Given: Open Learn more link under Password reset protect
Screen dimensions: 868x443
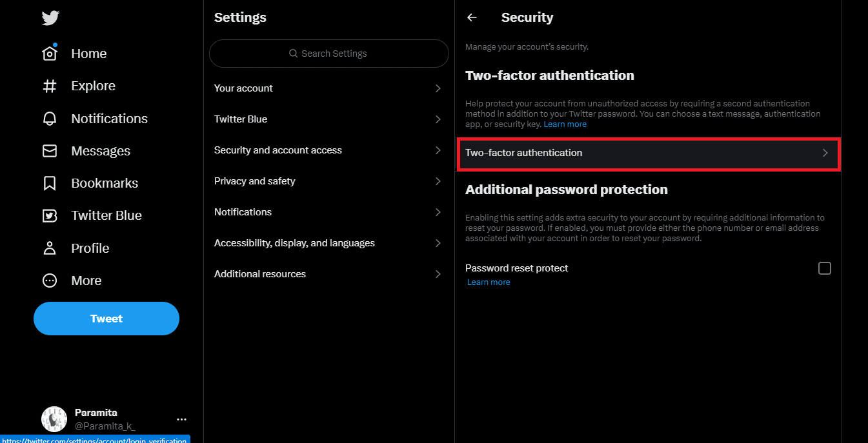Looking at the screenshot, I should (x=489, y=282).
